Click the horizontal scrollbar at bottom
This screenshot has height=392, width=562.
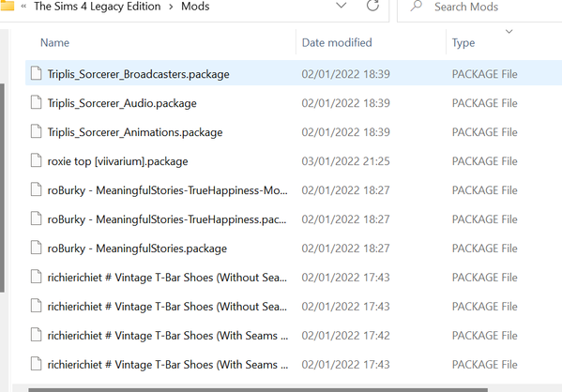tap(258, 390)
